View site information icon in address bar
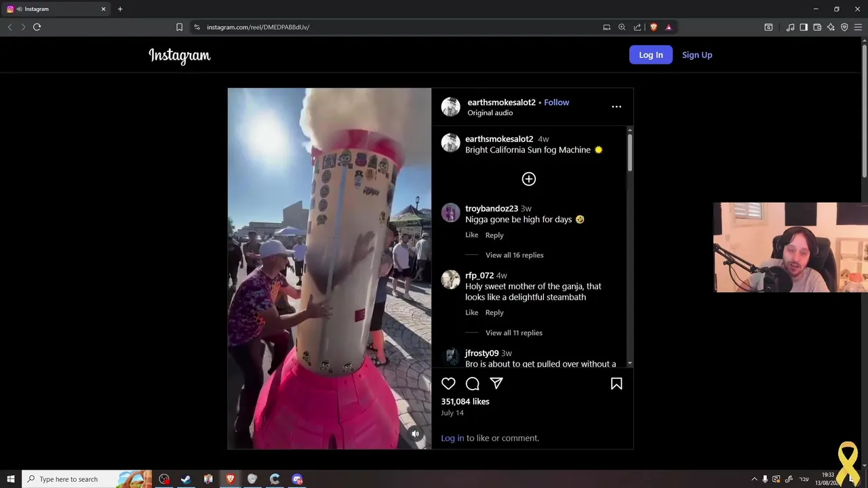 tap(197, 27)
